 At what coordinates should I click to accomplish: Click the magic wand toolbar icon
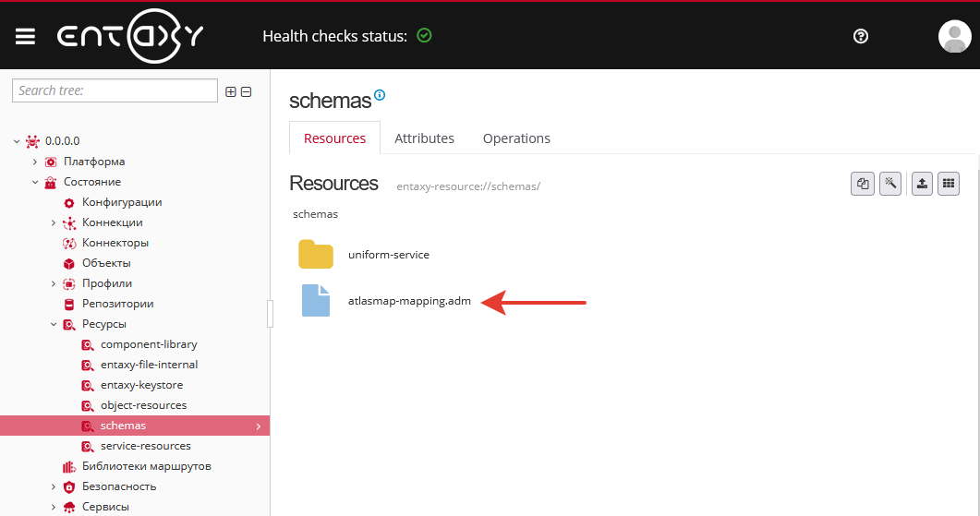(x=890, y=184)
